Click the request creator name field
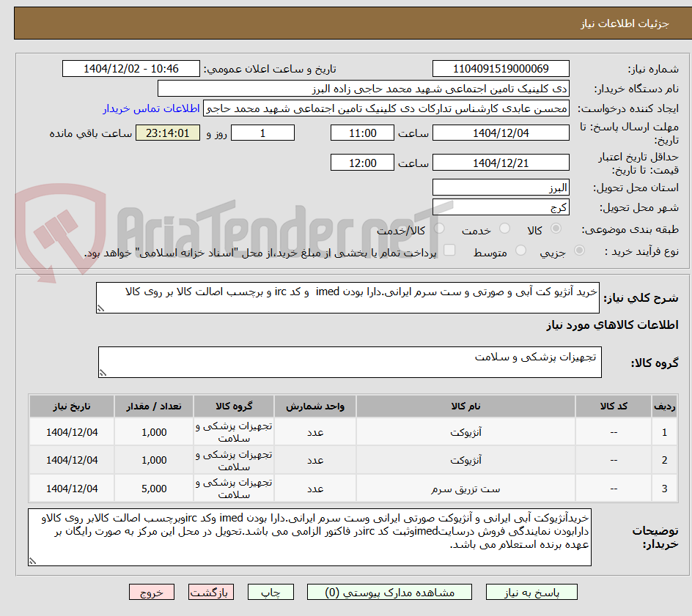 point(386,108)
